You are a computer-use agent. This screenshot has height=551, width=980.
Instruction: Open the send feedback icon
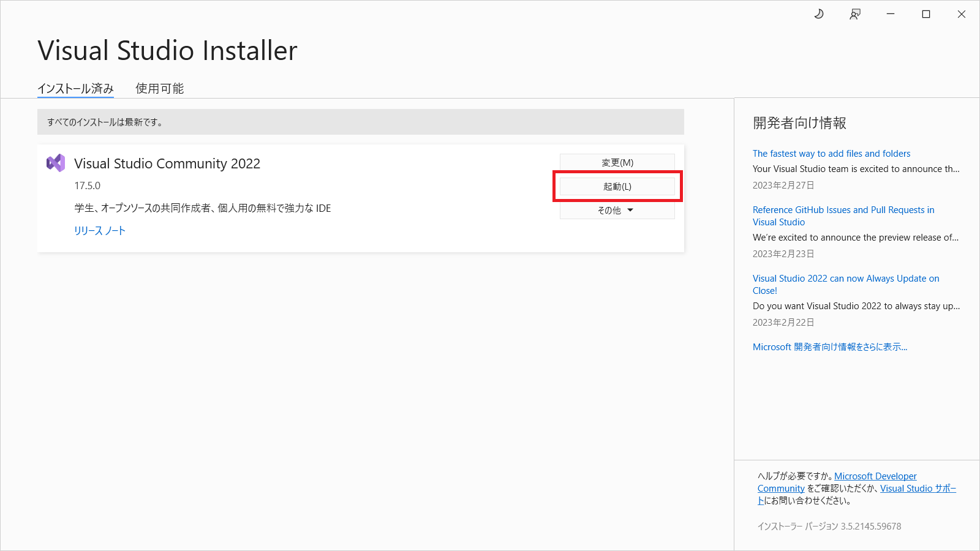click(x=855, y=14)
